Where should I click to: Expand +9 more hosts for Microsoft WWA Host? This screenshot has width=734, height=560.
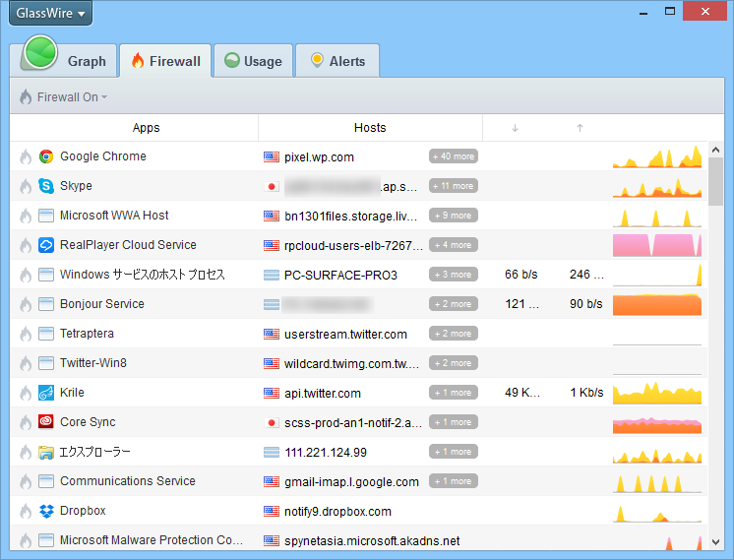tap(454, 216)
